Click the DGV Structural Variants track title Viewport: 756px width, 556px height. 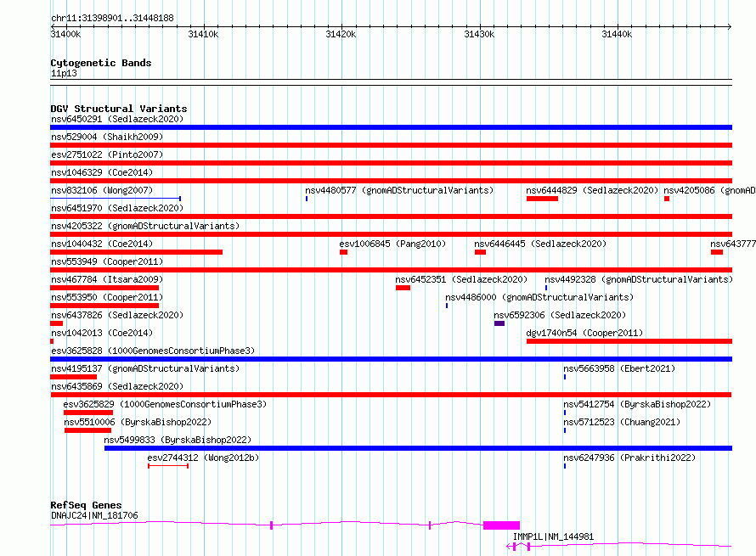pos(119,109)
